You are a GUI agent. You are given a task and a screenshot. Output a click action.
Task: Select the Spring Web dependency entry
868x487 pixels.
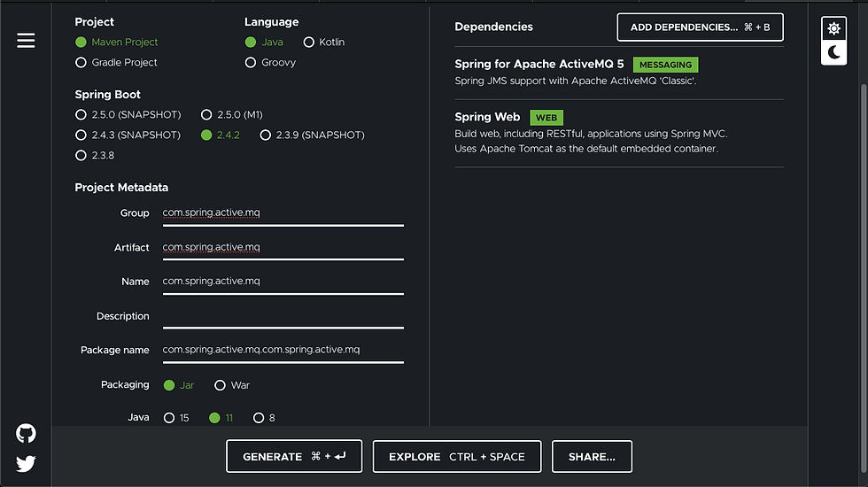coord(619,133)
